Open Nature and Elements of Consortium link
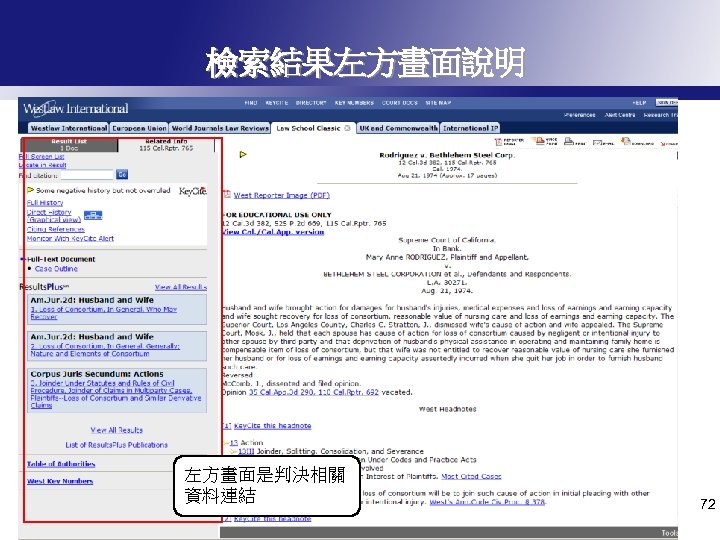Screen dimensions: 720x540 point(105,349)
